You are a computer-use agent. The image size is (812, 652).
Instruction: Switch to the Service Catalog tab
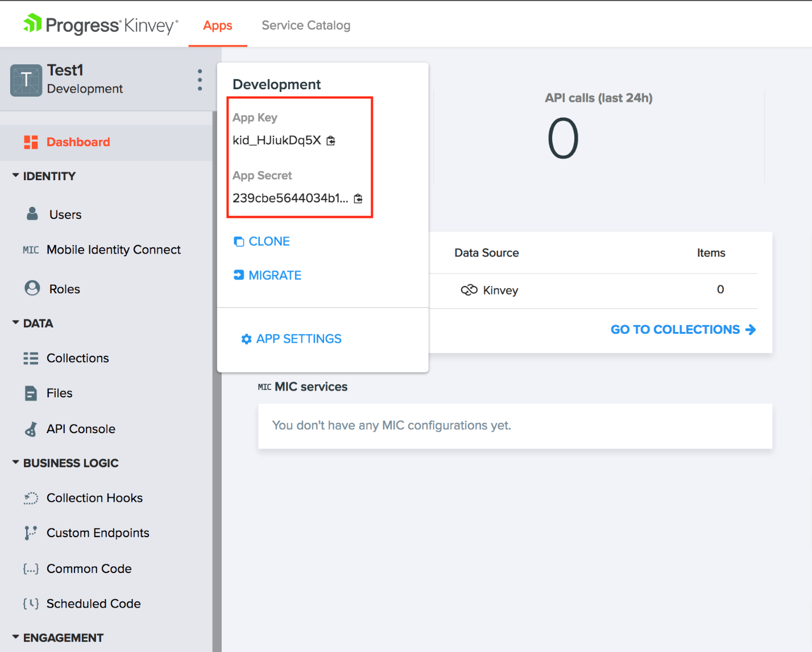coord(306,25)
